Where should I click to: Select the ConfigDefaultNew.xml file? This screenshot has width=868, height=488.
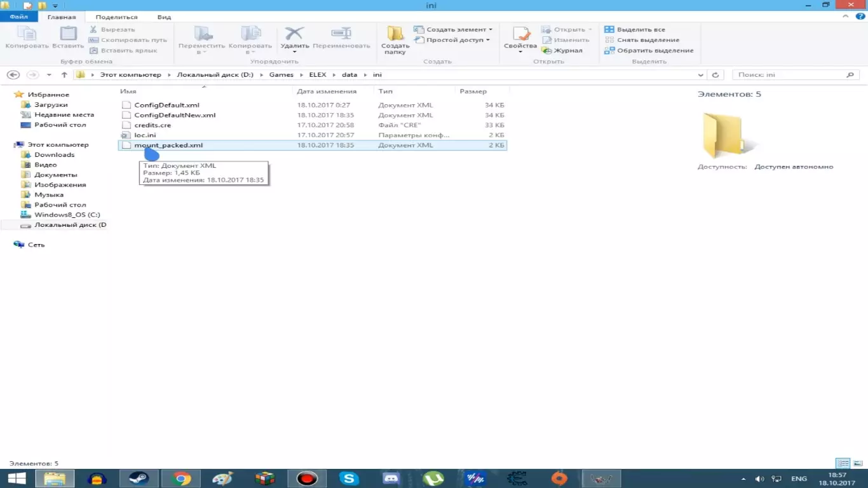[x=313, y=115]
